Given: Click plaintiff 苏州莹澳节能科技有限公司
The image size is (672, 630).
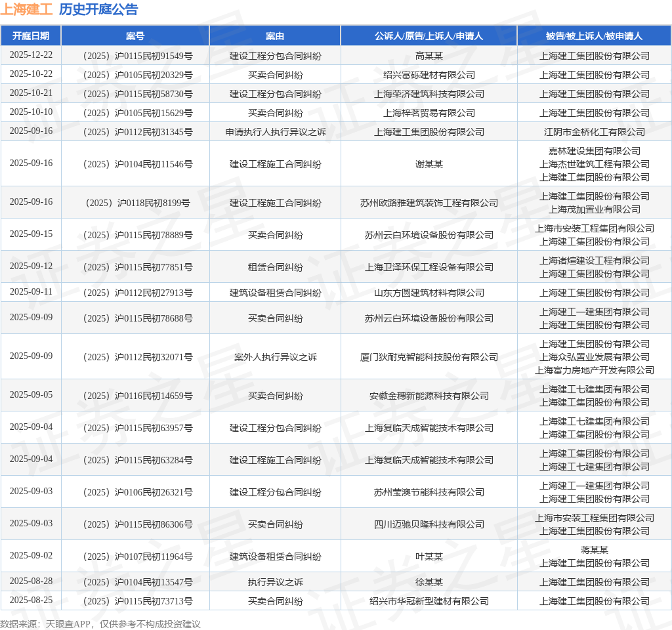Looking at the screenshot, I should click(429, 492).
